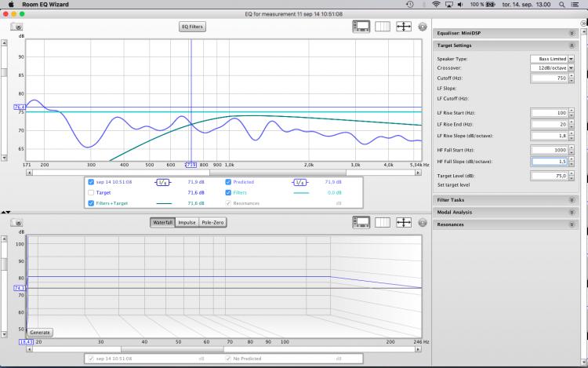
Task: Open the volume control in menu bar
Action: pyautogui.click(x=460, y=5)
